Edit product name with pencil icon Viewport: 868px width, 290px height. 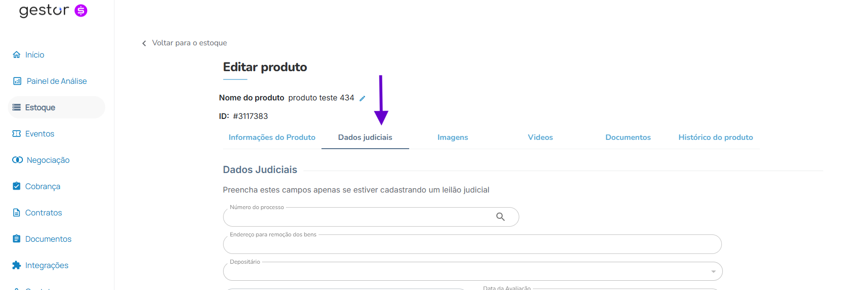pyautogui.click(x=362, y=98)
